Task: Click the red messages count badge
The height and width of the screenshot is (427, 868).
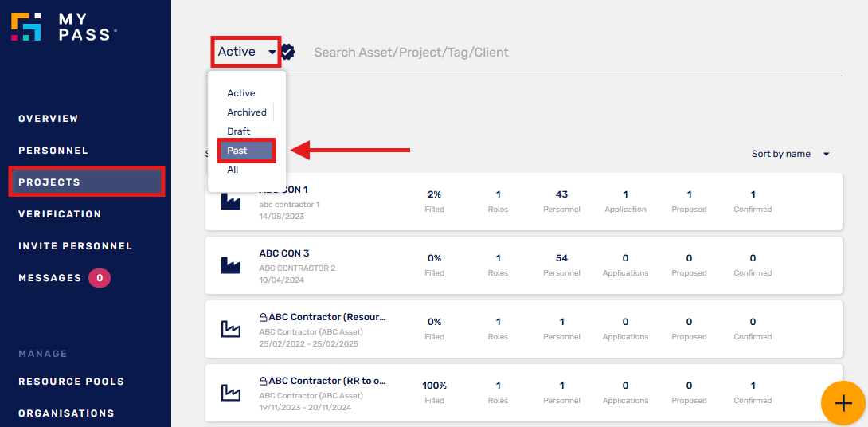Action: coord(100,278)
